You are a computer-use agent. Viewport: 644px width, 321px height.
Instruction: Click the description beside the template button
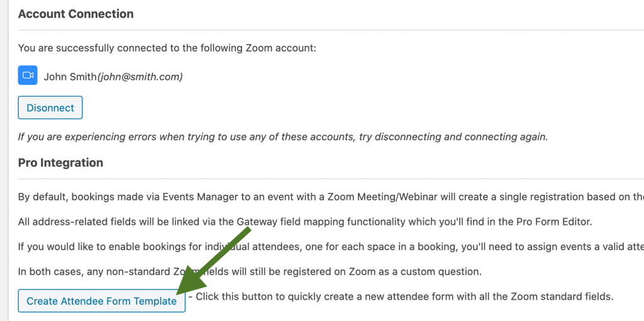[x=401, y=297]
